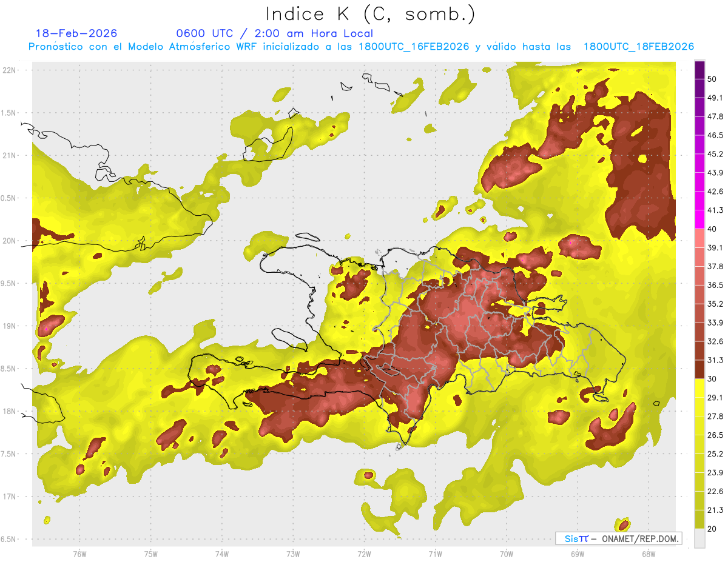Image resolution: width=728 pixels, height=562 pixels.
Task: Click the '22N' latitude label
Action: [x=10, y=70]
